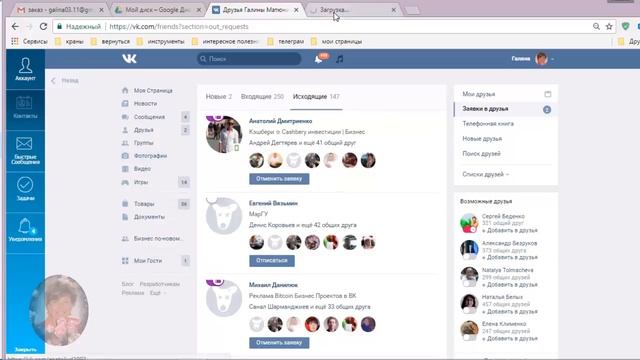Open Игры in left menu
The height and width of the screenshot is (360, 640).
141,182
